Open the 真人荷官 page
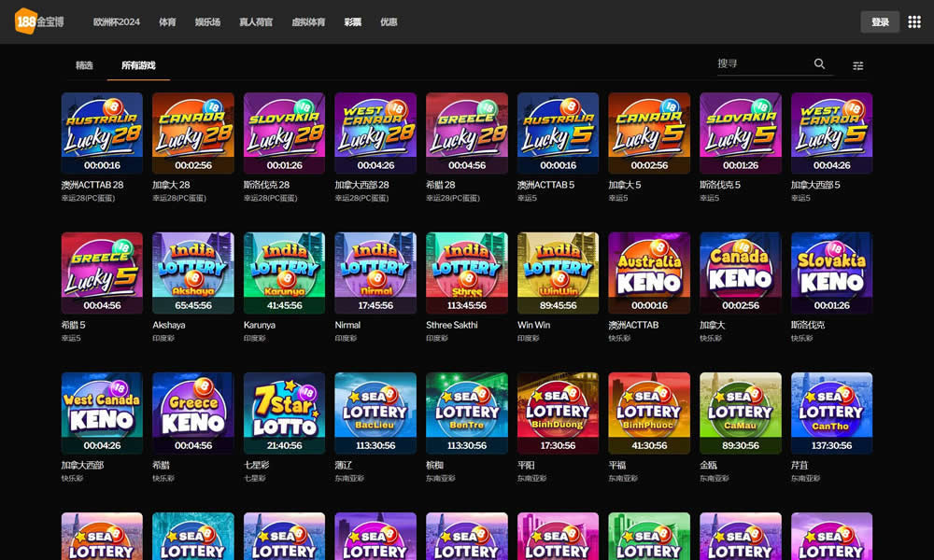934x560 pixels. (256, 22)
